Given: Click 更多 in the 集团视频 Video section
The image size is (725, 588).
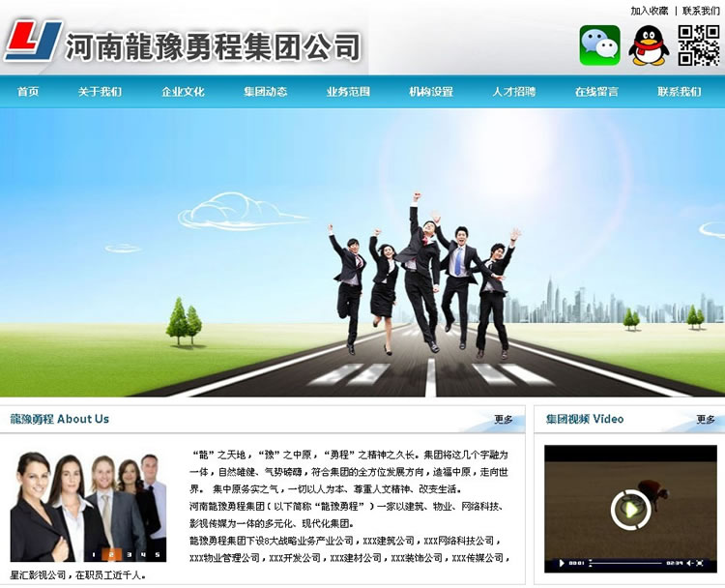Looking at the screenshot, I should coord(706,420).
